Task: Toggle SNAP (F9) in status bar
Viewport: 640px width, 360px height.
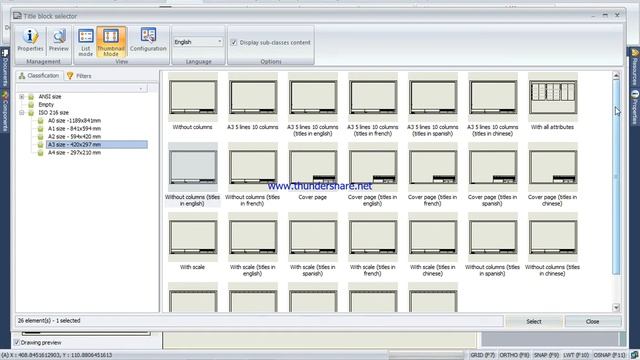Action: 546,355
